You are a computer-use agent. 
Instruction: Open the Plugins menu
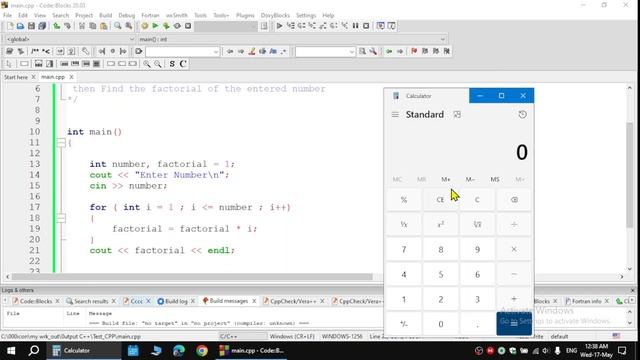(245, 15)
